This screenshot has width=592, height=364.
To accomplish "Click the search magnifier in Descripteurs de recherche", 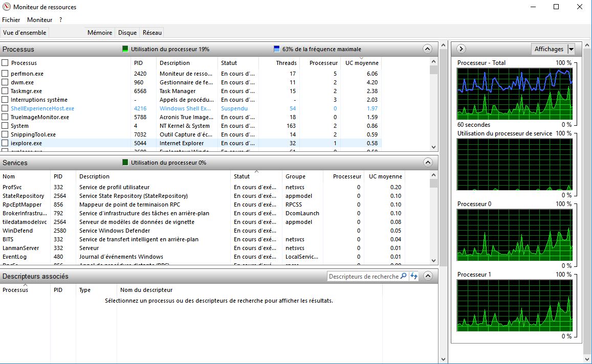I will [x=404, y=276].
